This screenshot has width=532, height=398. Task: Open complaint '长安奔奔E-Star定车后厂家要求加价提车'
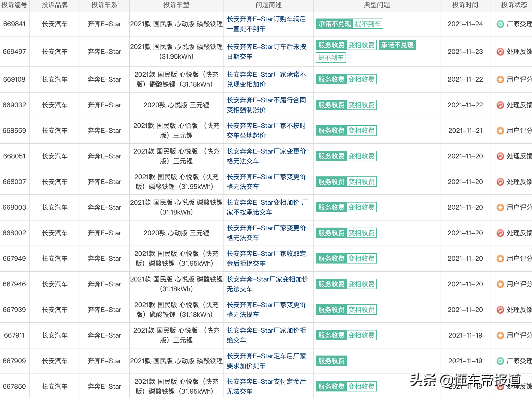[x=266, y=361]
